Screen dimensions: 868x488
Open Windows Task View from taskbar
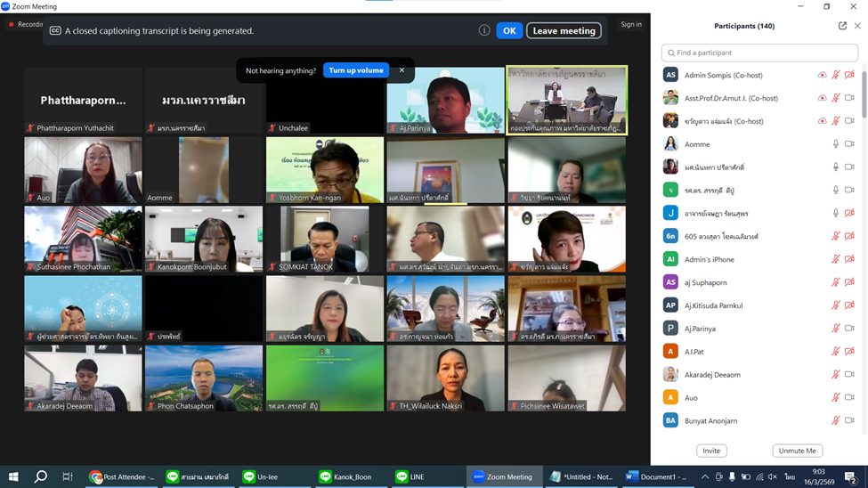pyautogui.click(x=68, y=477)
